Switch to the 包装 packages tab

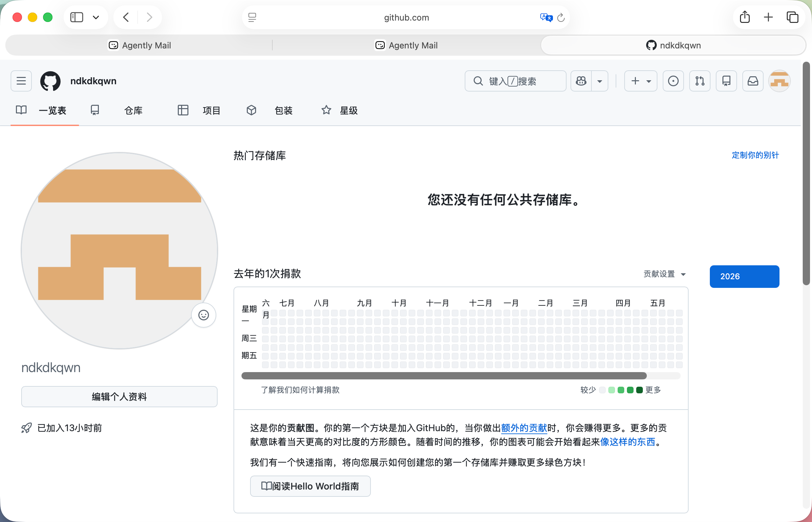click(270, 110)
